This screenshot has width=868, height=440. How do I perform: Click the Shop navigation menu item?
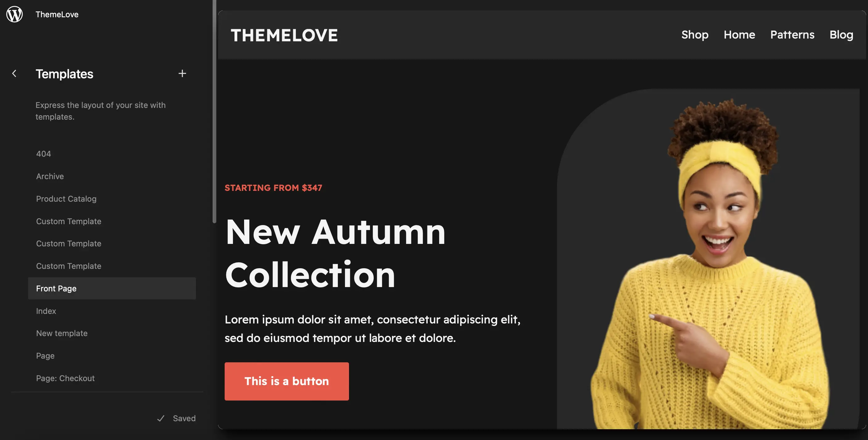pyautogui.click(x=695, y=35)
